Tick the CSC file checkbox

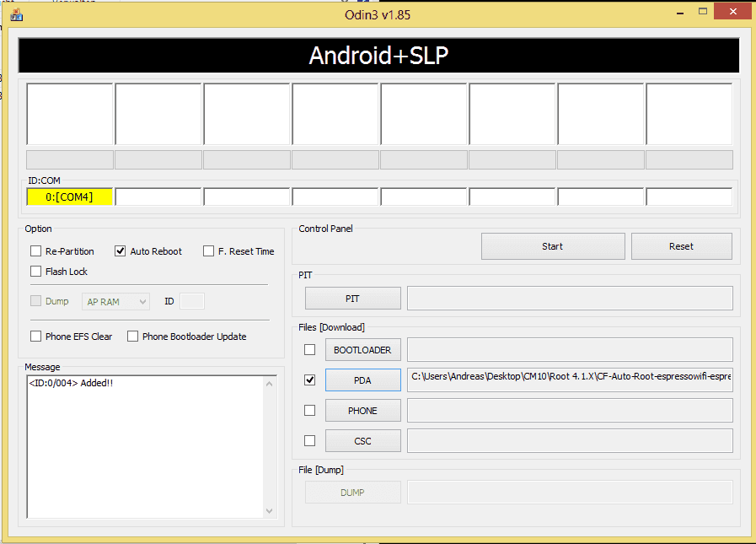click(309, 441)
